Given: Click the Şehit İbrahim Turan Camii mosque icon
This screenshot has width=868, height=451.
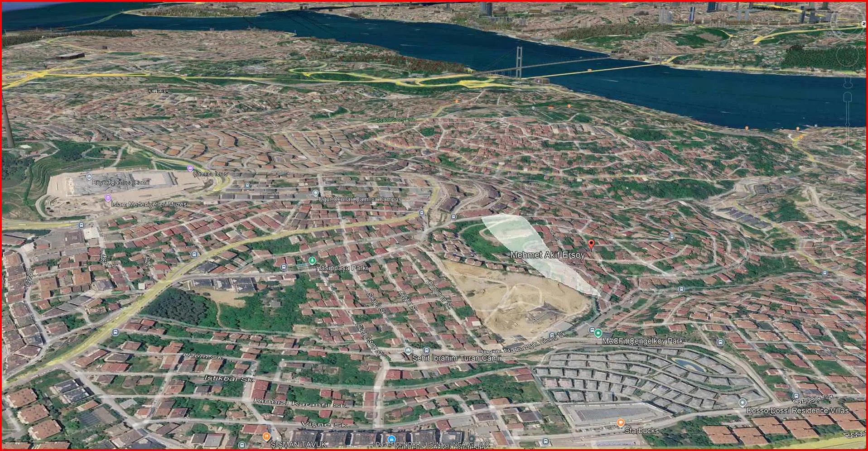Looking at the screenshot, I should [408, 350].
